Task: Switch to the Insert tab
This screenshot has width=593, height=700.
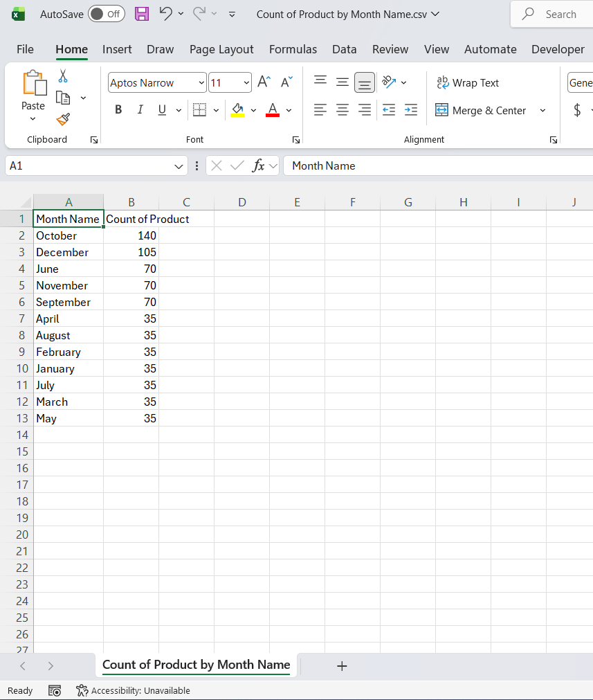Action: pyautogui.click(x=117, y=49)
